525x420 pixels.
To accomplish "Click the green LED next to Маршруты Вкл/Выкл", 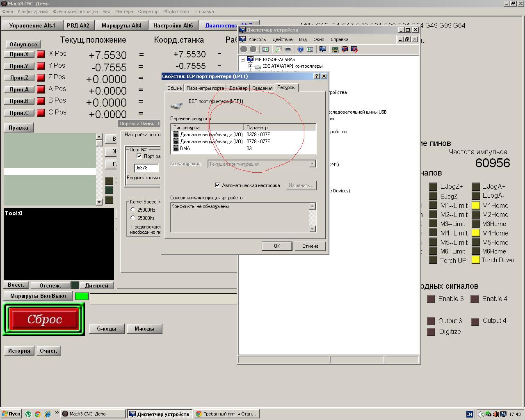I will tap(82, 296).
